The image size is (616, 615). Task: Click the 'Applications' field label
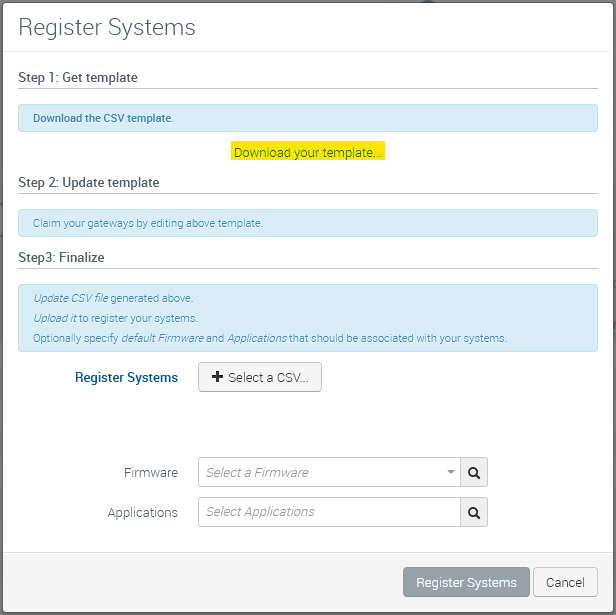(143, 512)
